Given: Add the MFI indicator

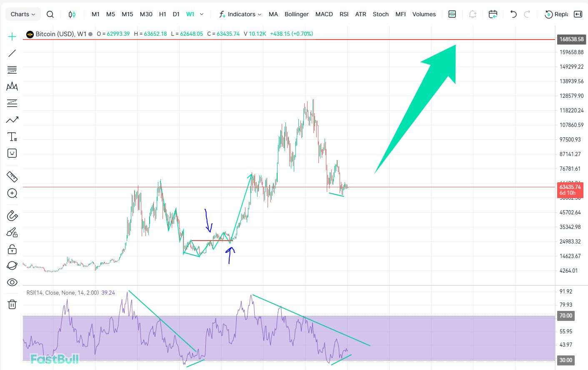Looking at the screenshot, I should coord(401,14).
